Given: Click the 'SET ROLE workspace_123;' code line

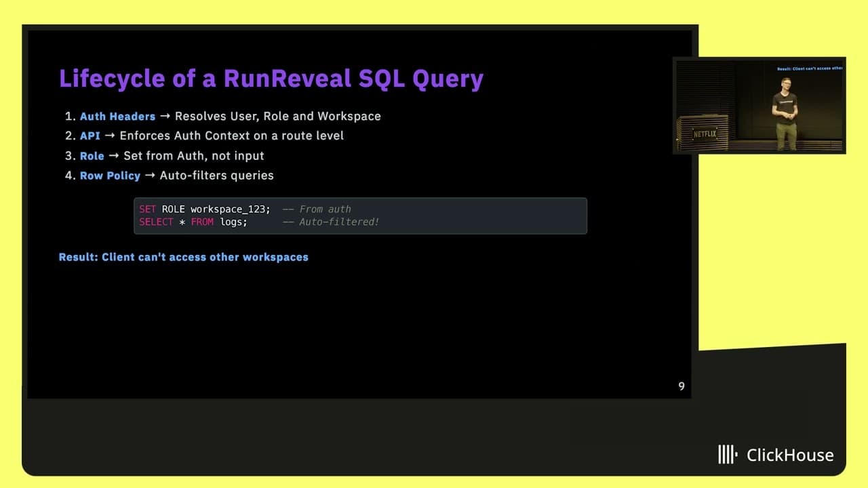Looking at the screenshot, I should click(x=204, y=209).
